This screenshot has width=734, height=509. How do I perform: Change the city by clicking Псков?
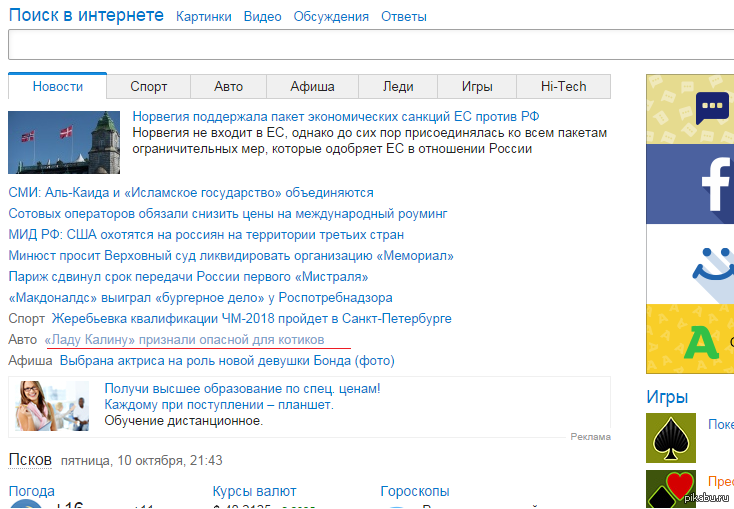(30, 460)
